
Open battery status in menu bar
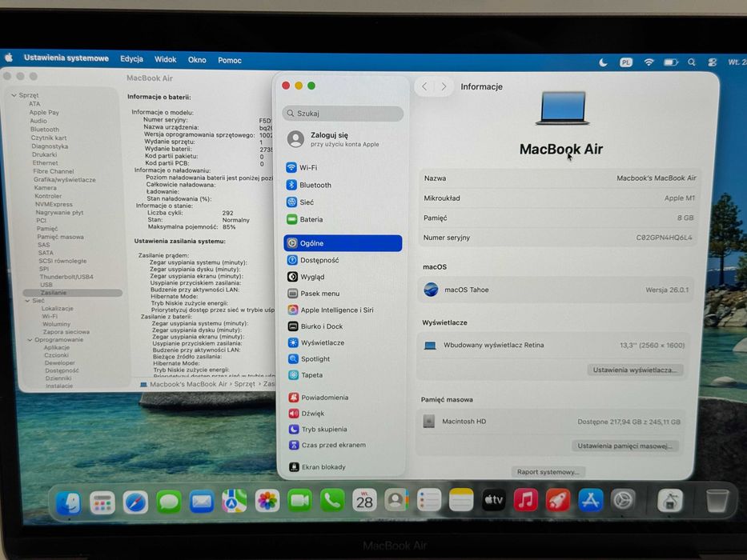671,62
